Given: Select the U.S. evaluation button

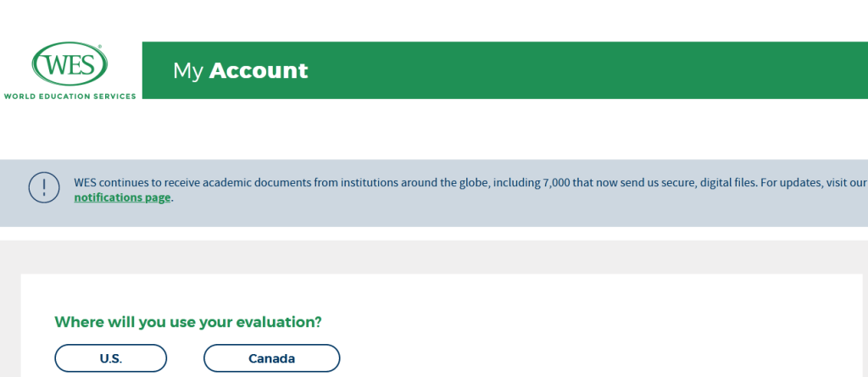Looking at the screenshot, I should [x=110, y=358].
